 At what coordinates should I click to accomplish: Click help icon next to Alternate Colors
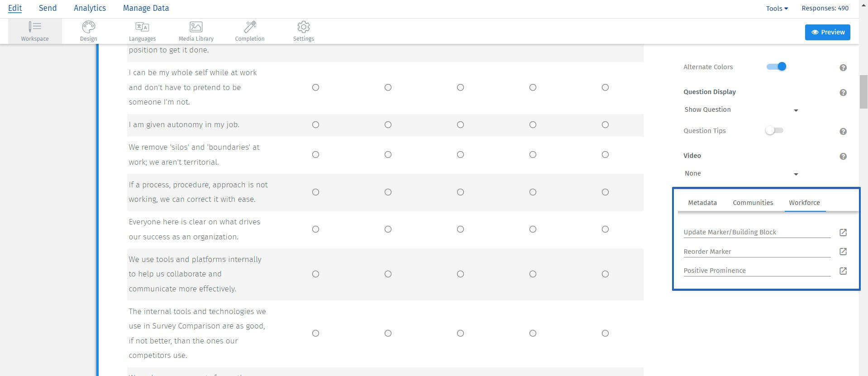pyautogui.click(x=843, y=67)
